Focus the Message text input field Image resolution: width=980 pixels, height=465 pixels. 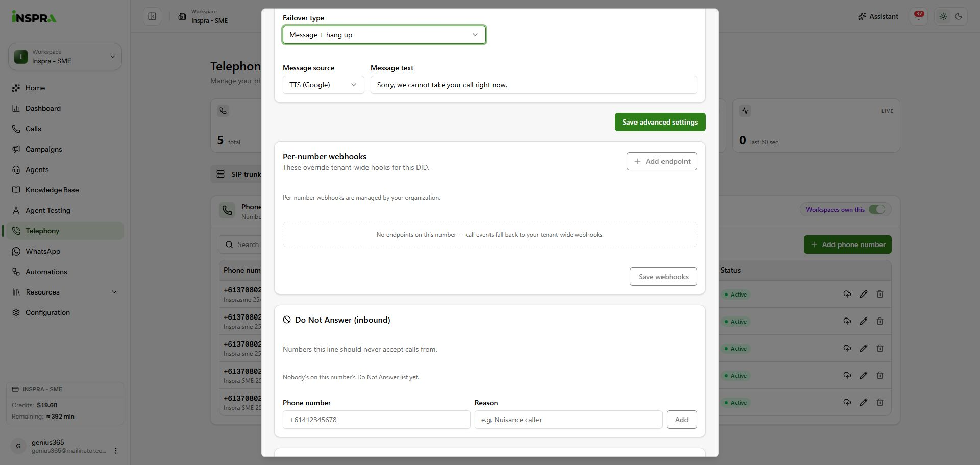(534, 85)
